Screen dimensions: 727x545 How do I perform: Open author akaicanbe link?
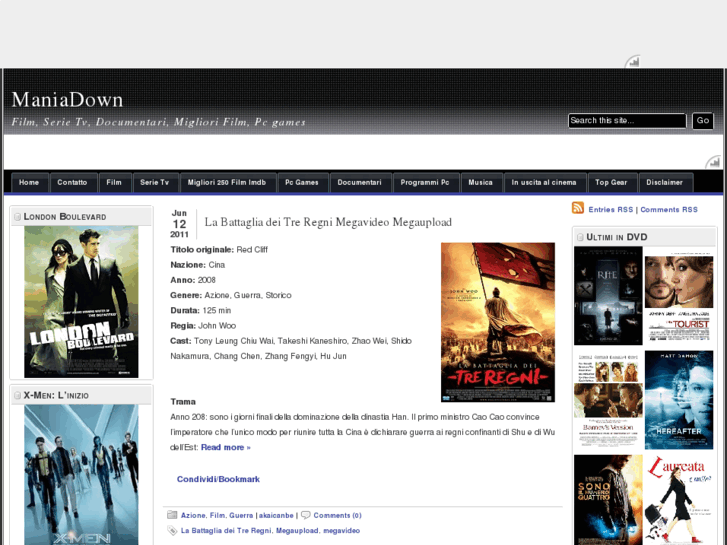276,515
